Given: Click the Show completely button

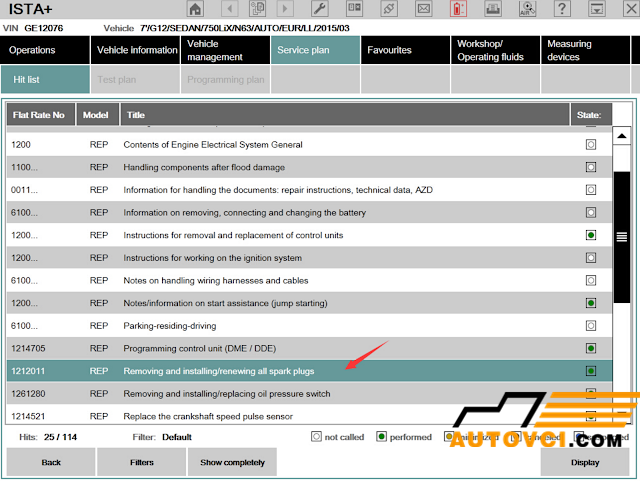Looking at the screenshot, I should (232, 462).
